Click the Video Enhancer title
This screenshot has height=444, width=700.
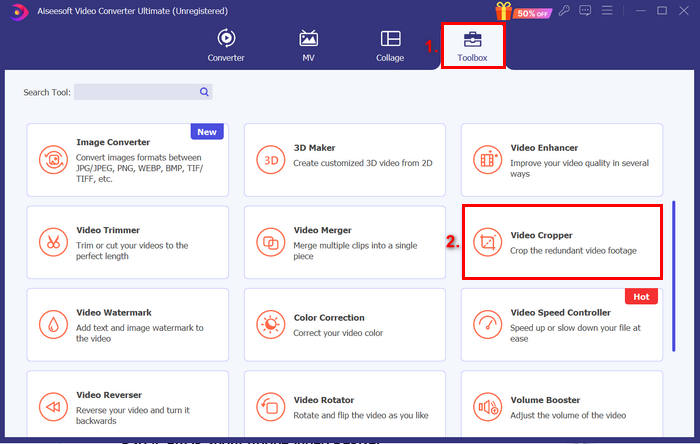click(x=544, y=148)
